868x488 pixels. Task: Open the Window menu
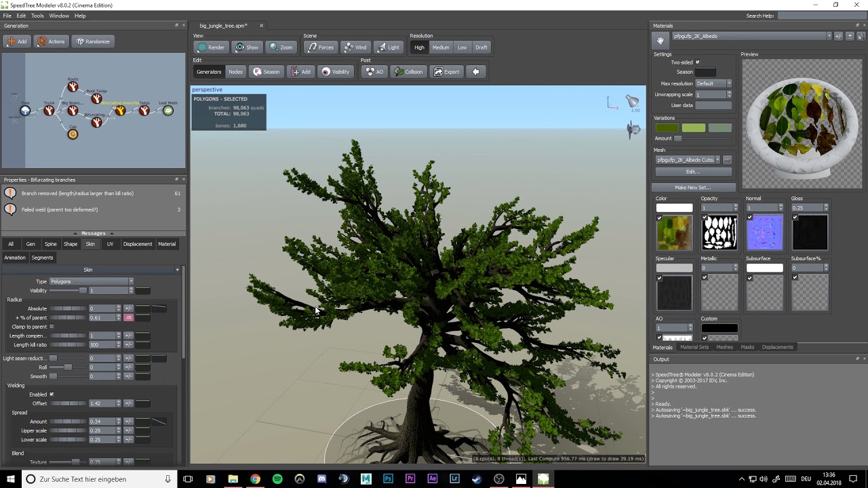(x=59, y=16)
